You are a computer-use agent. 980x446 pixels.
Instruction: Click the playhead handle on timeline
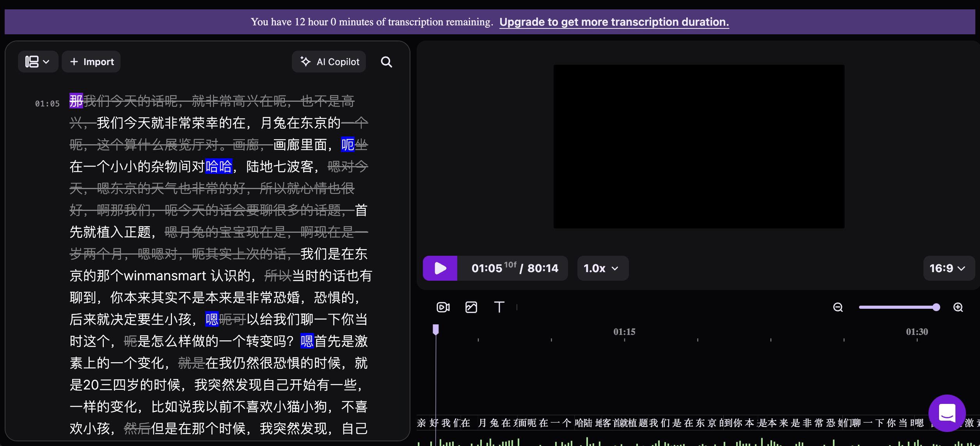436,330
